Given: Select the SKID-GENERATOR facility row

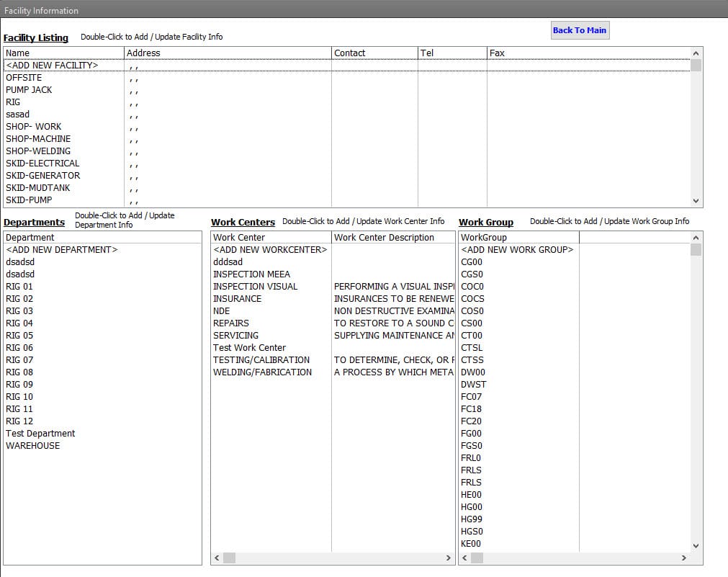Looking at the screenshot, I should click(347, 176).
